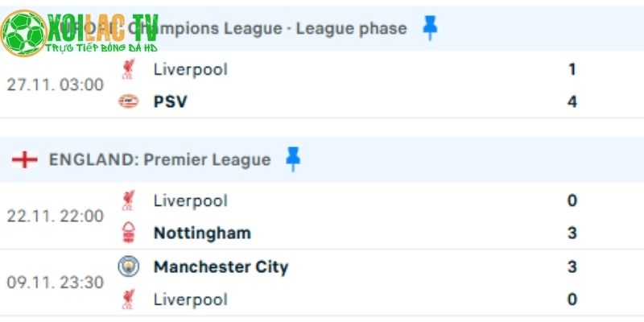The width and height of the screenshot is (644, 322).
Task: Open the match dated 22.11. 22:00
Action: 56,217
